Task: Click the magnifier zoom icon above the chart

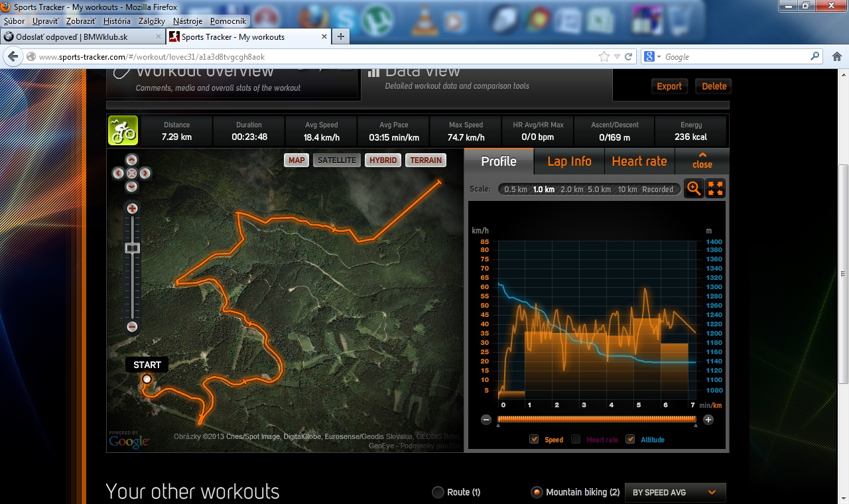Action: [x=694, y=188]
